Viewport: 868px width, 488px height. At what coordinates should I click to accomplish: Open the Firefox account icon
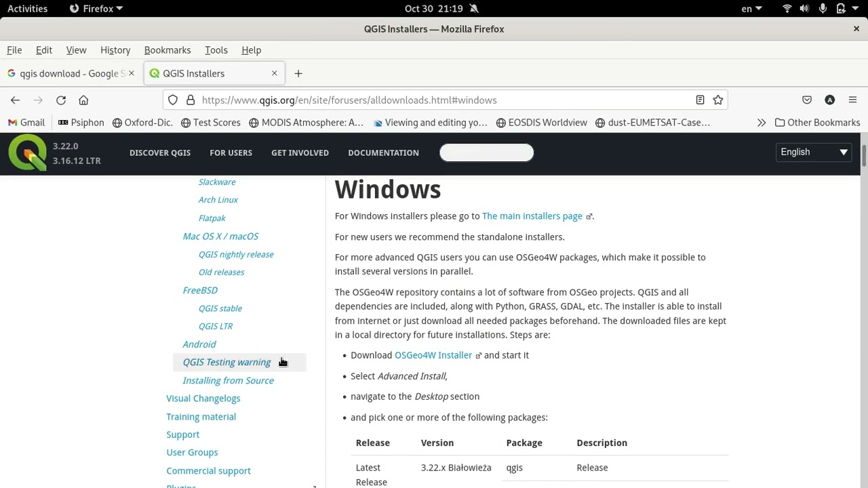829,100
